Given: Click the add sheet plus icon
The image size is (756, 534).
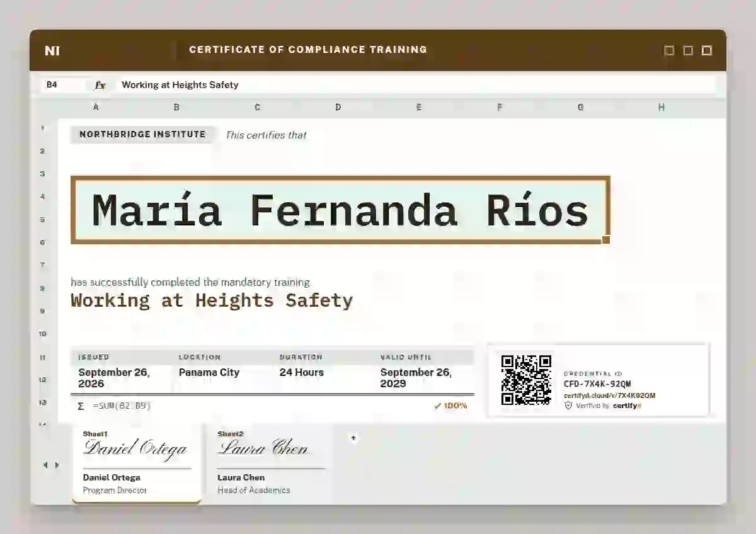Looking at the screenshot, I should 353,438.
